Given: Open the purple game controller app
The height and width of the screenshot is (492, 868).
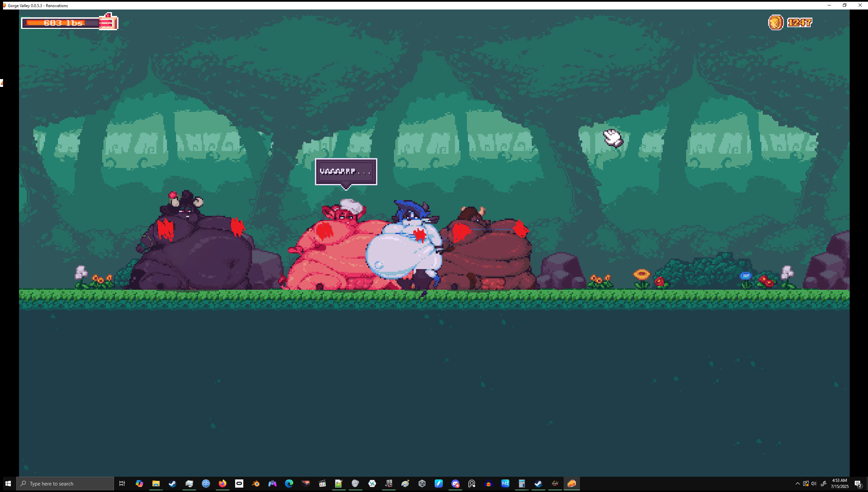Looking at the screenshot, I should pyautogui.click(x=272, y=484).
